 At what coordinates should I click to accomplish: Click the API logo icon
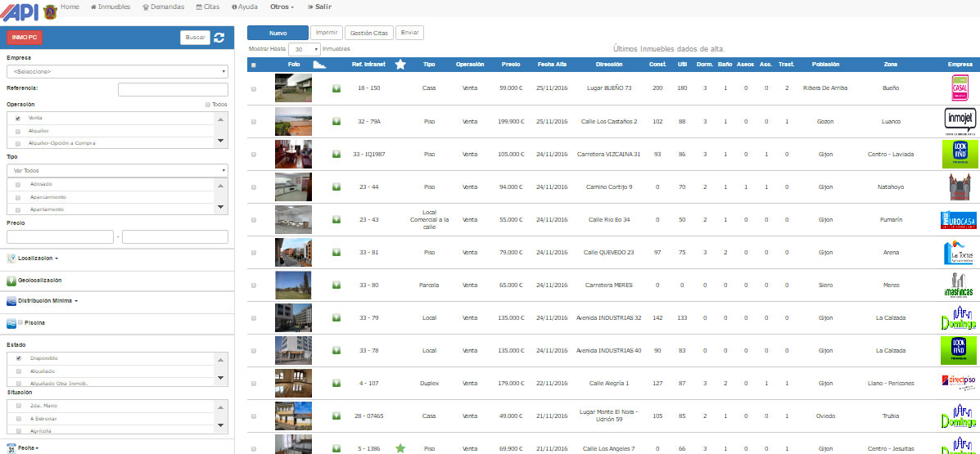20,11
